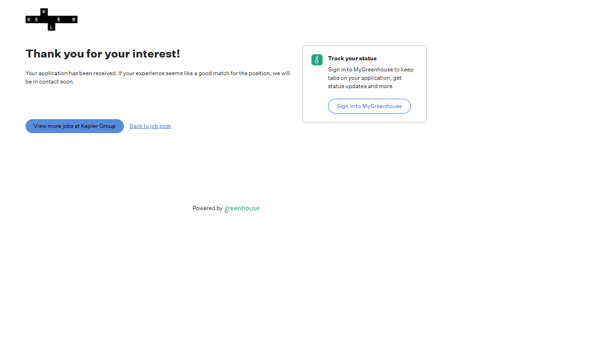Click the first "E" in Kepler logo
Image resolution: width=602 pixels, height=364 pixels.
pos(37,19)
